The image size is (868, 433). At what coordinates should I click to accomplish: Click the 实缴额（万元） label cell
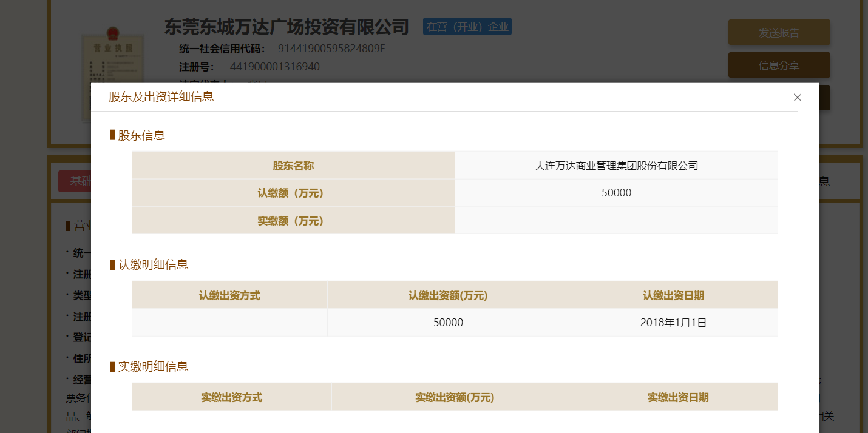tap(293, 220)
